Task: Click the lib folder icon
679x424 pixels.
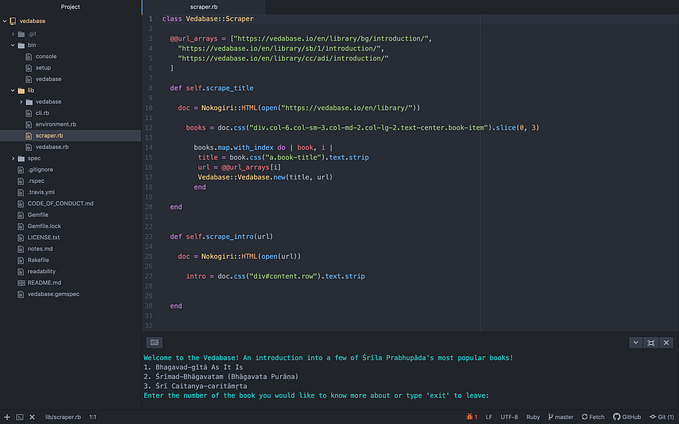Action: (x=21, y=91)
